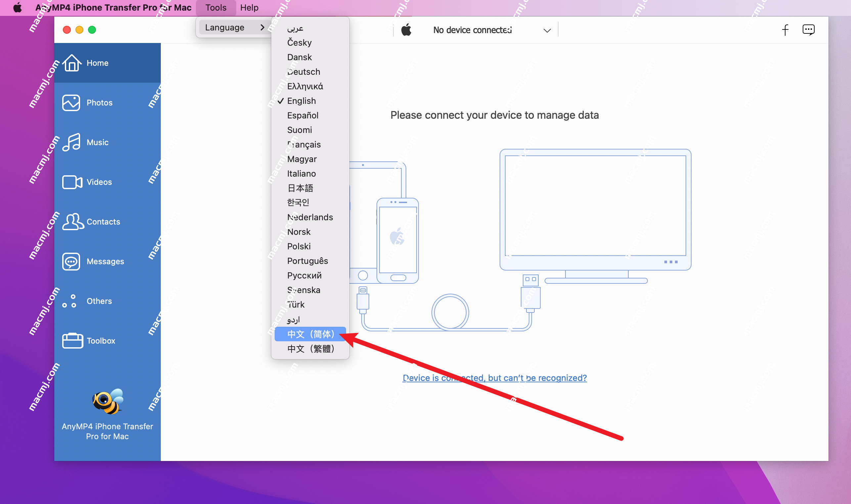Screen dimensions: 851x504
Task: Click the Home label in sidebar
Action: [x=98, y=63]
